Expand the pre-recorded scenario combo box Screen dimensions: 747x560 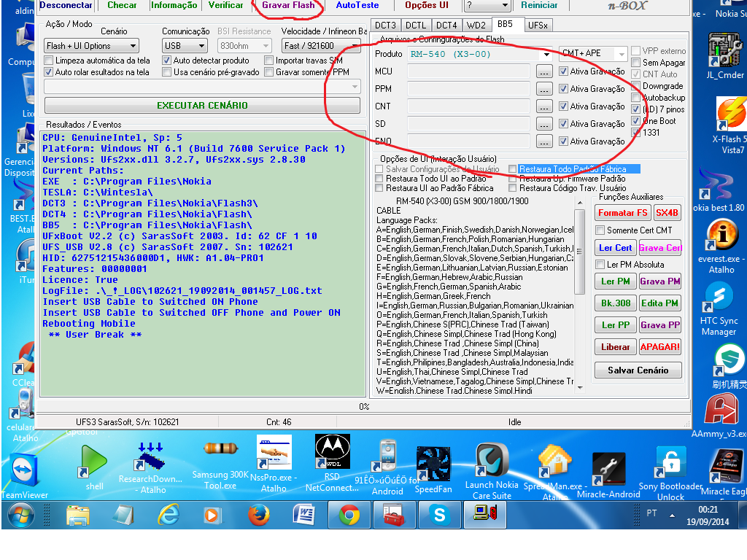[202, 87]
